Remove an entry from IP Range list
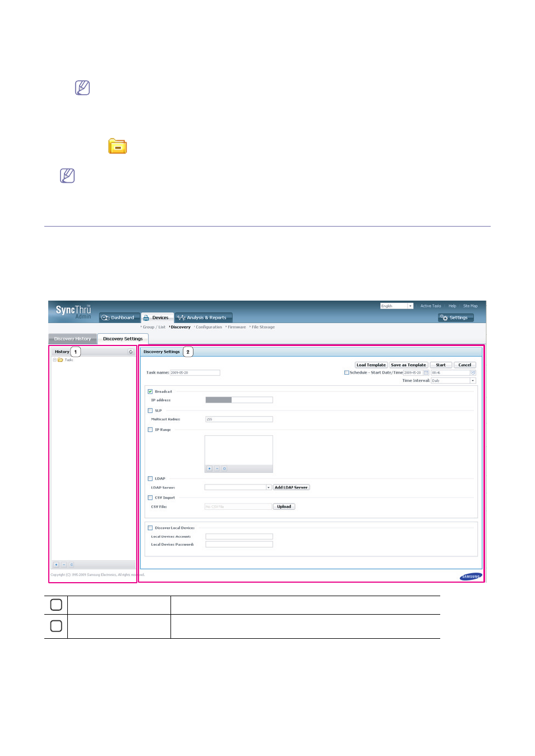Screen dimensions: 535x756 coord(217,468)
